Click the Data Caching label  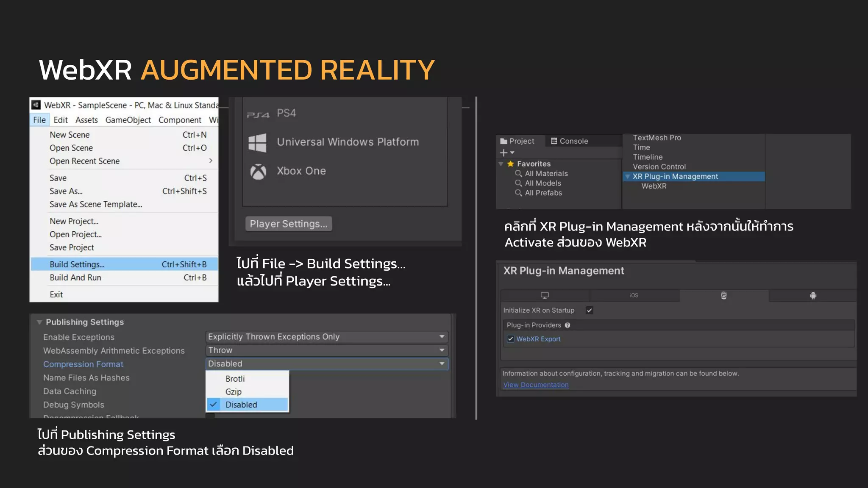(x=70, y=391)
